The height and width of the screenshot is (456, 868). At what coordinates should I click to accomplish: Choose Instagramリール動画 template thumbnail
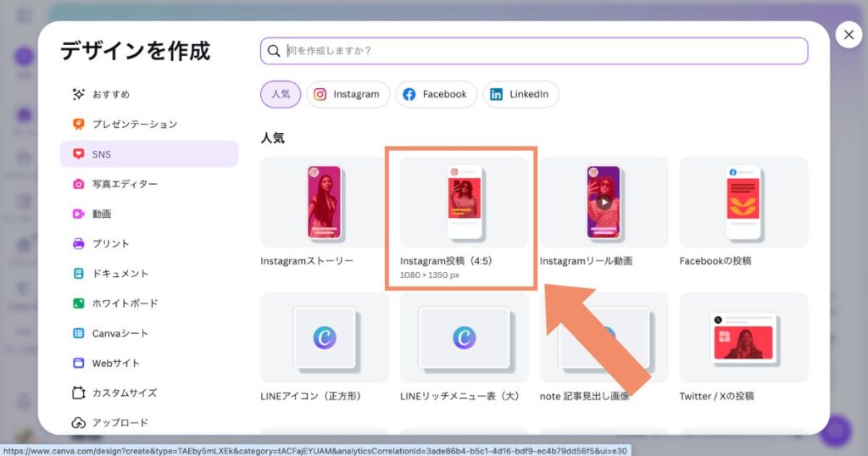(604, 202)
